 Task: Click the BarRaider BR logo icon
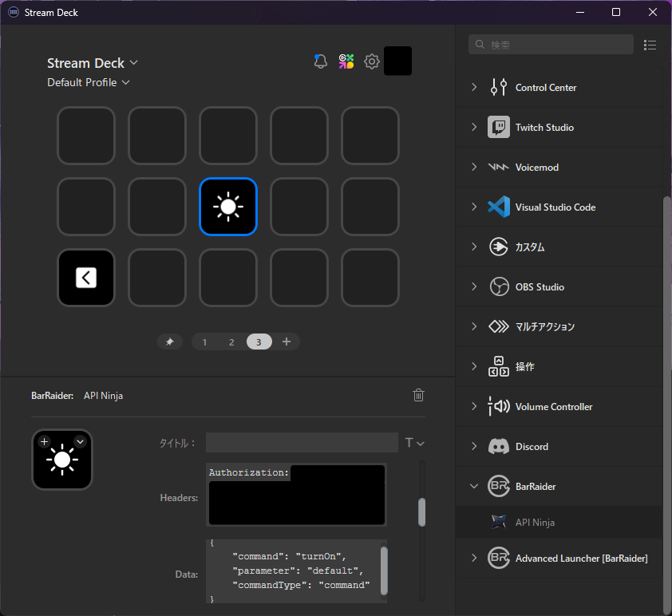499,486
